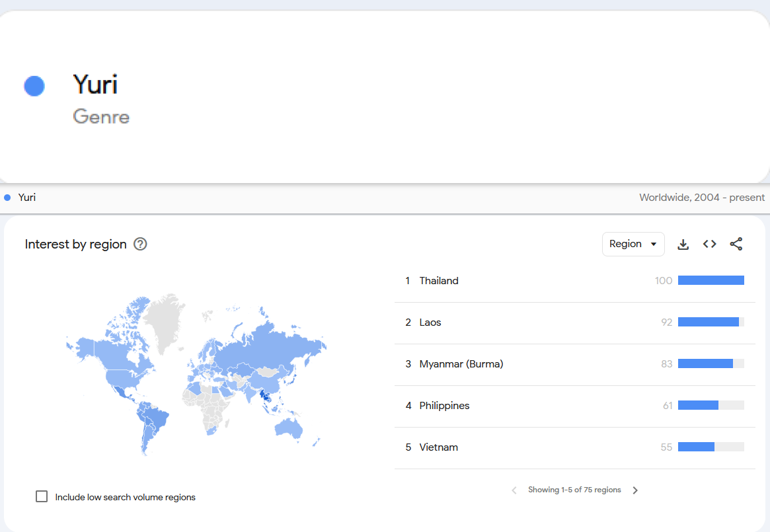The height and width of the screenshot is (532, 770).
Task: Click the Yuri Genre search term
Action: [x=100, y=98]
